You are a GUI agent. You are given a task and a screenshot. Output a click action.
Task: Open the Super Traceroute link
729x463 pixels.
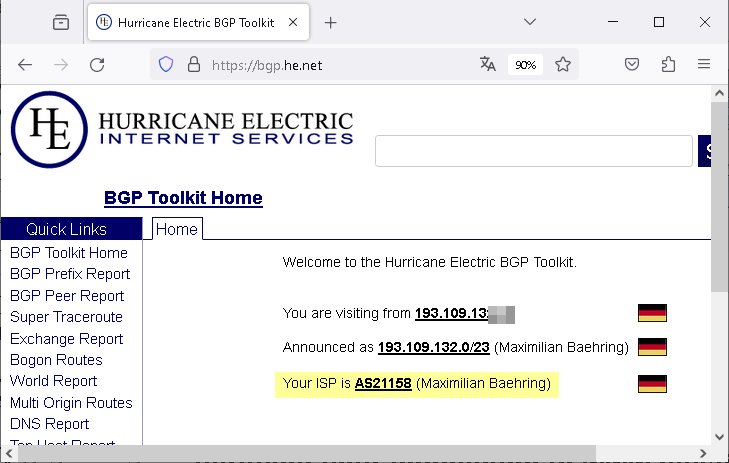coord(66,317)
